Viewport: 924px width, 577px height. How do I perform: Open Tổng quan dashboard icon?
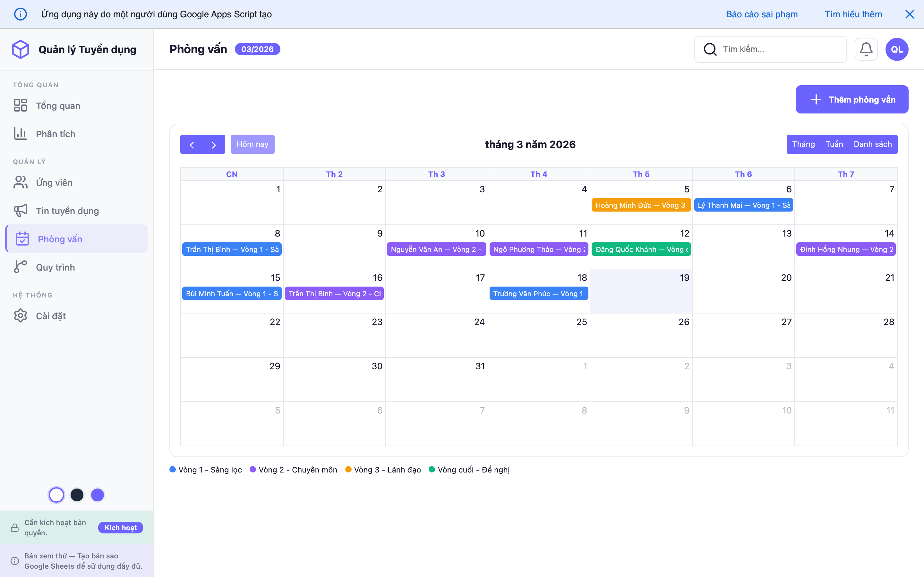21,105
